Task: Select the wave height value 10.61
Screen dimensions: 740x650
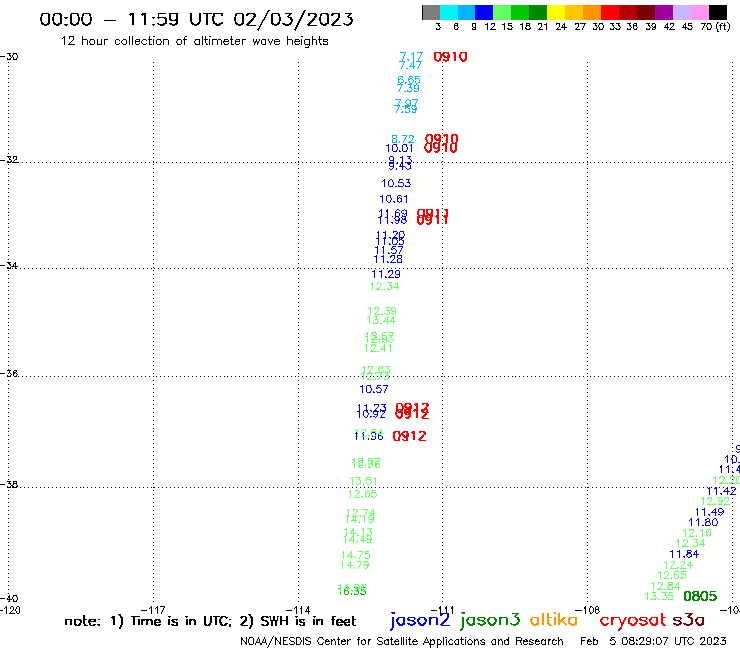Action: (394, 199)
